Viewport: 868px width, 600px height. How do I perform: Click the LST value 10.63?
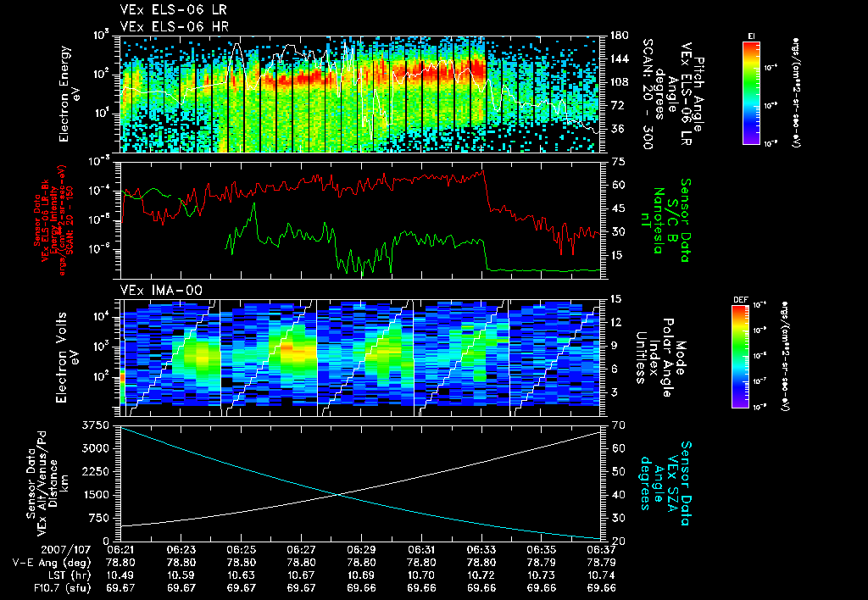point(241,575)
